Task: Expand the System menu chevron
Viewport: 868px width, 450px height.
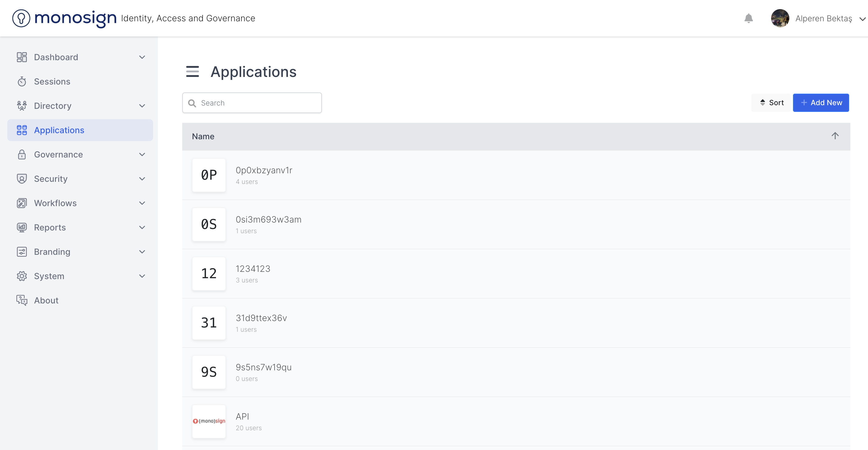Action: pos(142,276)
